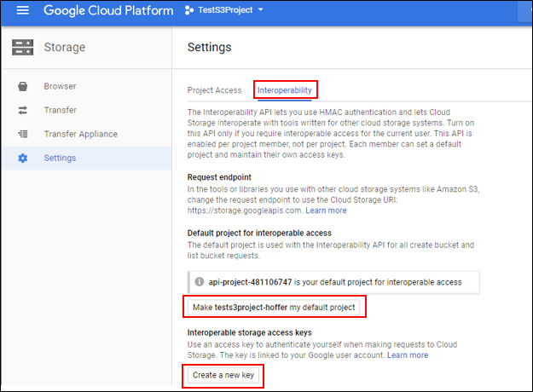The width and height of the screenshot is (533, 392).
Task: Go to Transfer in the sidebar
Action: (x=61, y=110)
